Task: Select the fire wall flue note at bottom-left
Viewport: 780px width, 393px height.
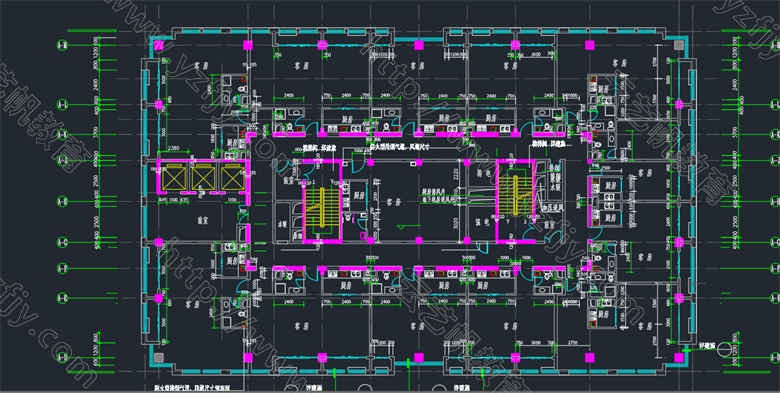Action: coord(192,387)
